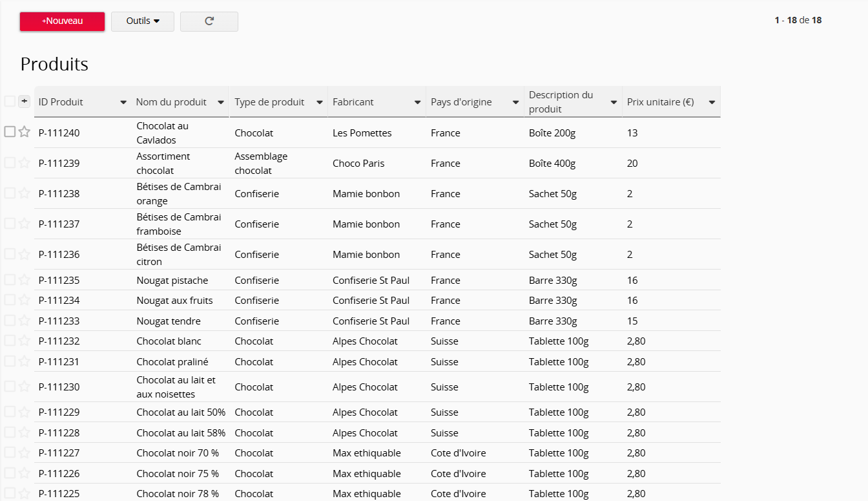Viewport: 868px width, 501px height.
Task: Check the Chocolat blanc row checkbox
Action: (x=10, y=341)
